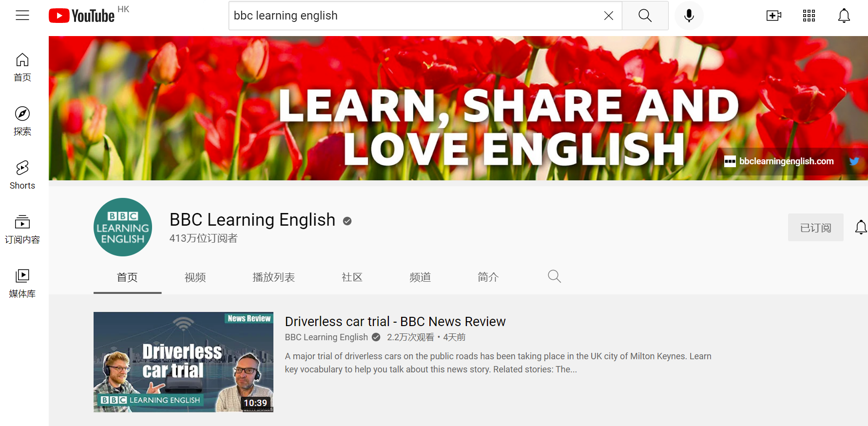Play the Driverless car trial thumbnail

click(183, 362)
